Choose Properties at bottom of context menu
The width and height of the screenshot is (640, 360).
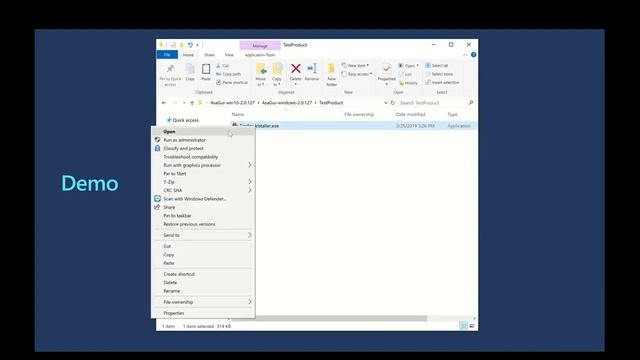click(203, 313)
